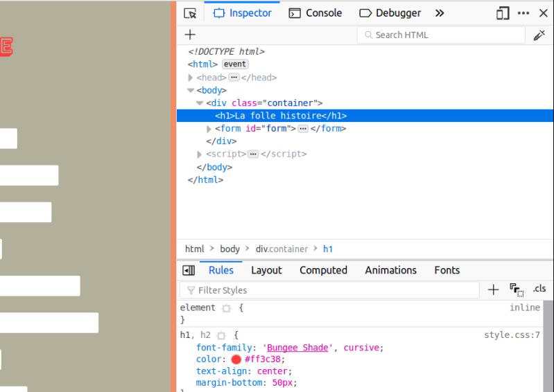Edit the color property name
This screenshot has width=554, height=392.
pos(209,359)
